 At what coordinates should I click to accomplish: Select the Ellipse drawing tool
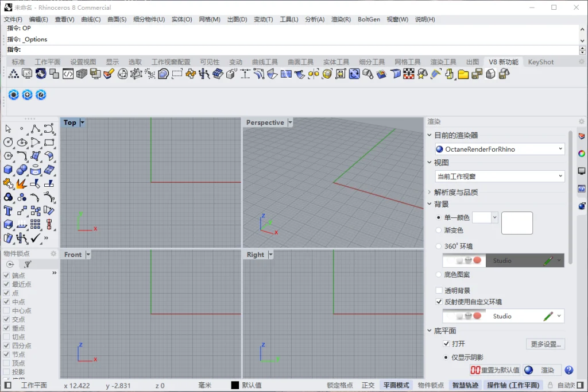click(22, 143)
